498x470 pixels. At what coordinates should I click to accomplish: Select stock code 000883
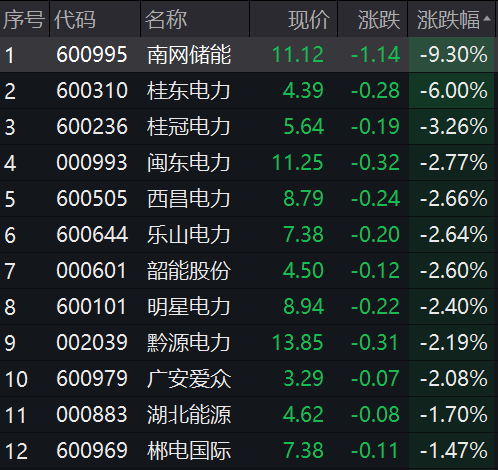tap(92, 414)
